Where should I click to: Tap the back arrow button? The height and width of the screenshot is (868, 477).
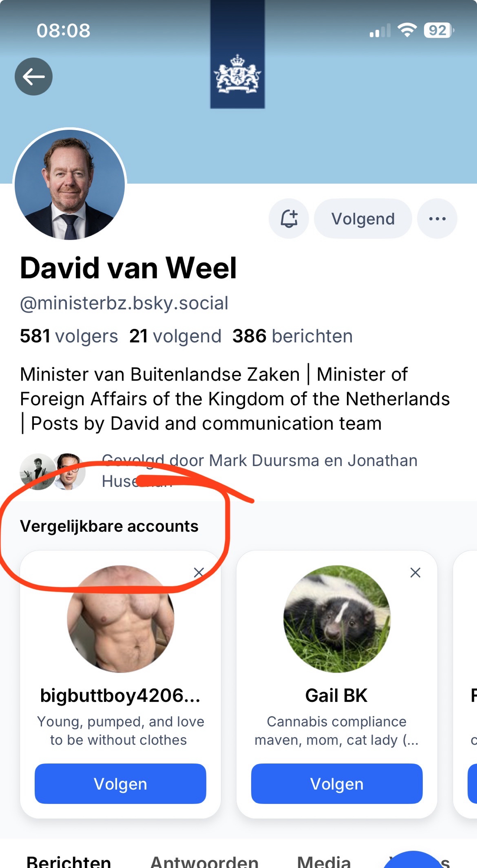[34, 77]
